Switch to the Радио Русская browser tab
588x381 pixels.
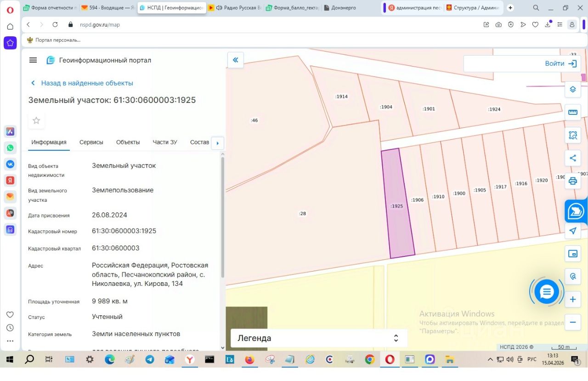click(x=235, y=8)
